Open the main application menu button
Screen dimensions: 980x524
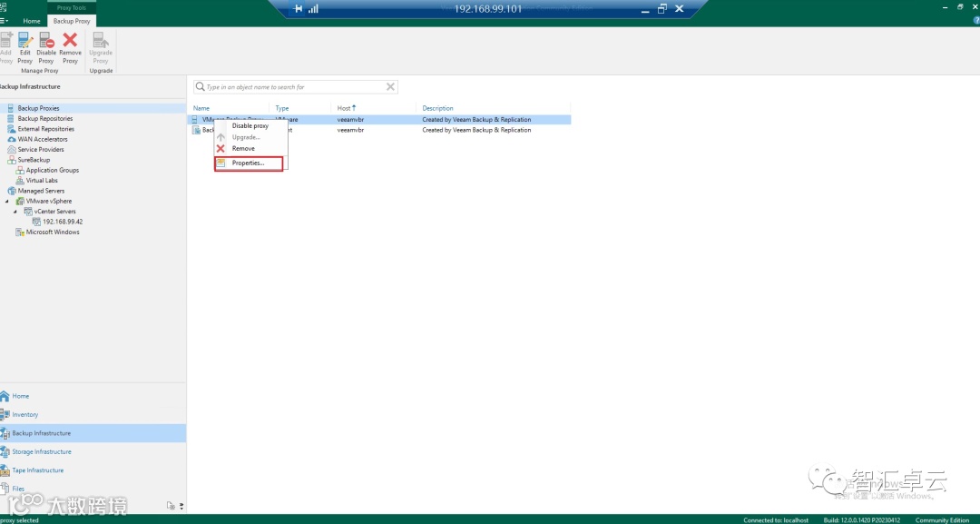[4, 21]
